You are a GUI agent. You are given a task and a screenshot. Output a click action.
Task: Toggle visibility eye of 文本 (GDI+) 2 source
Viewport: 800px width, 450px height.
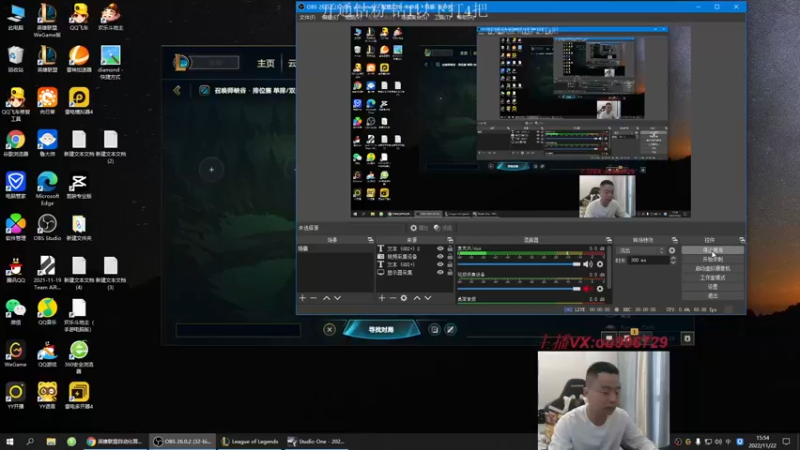point(440,248)
